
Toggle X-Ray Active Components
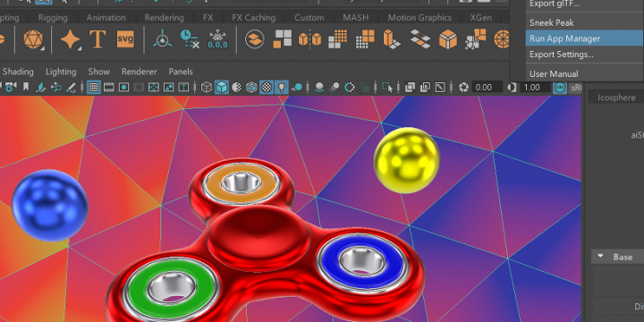425,87
